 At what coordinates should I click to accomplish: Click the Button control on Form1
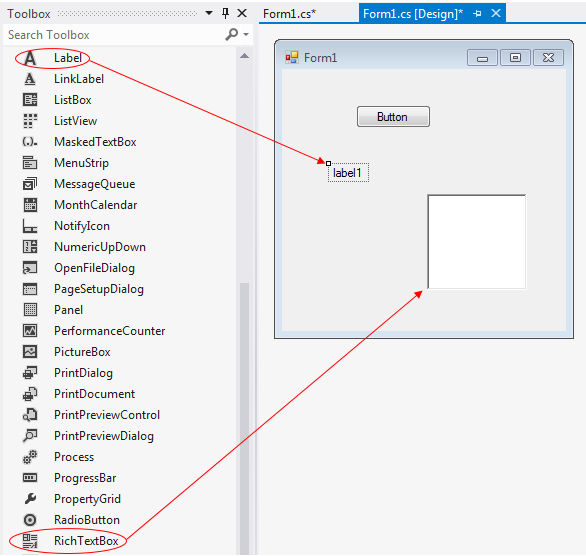click(393, 117)
